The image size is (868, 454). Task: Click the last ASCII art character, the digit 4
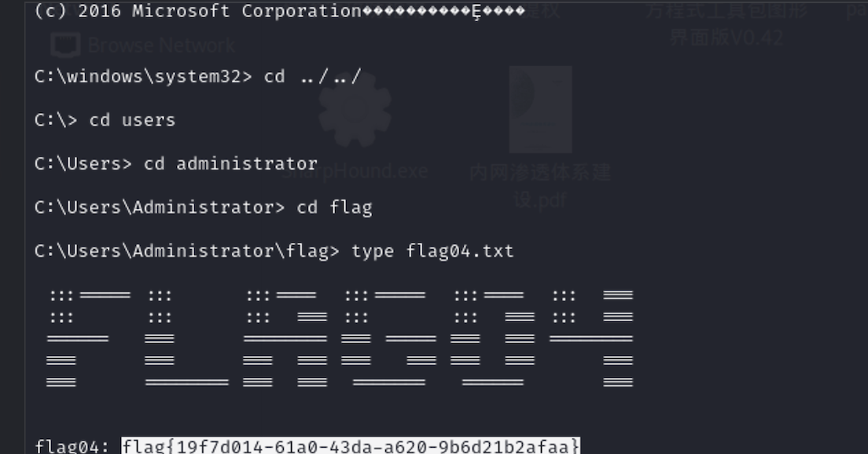[x=591, y=339]
